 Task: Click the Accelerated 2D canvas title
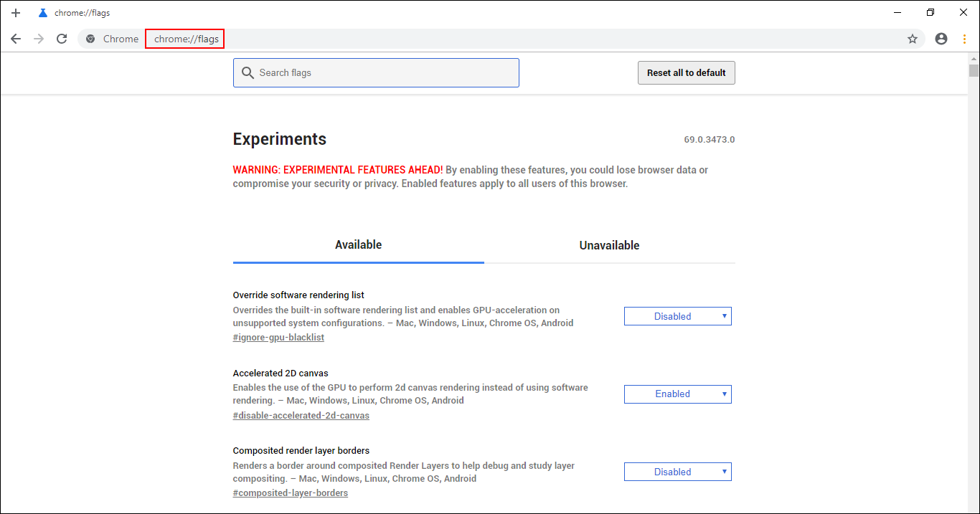[x=281, y=373]
